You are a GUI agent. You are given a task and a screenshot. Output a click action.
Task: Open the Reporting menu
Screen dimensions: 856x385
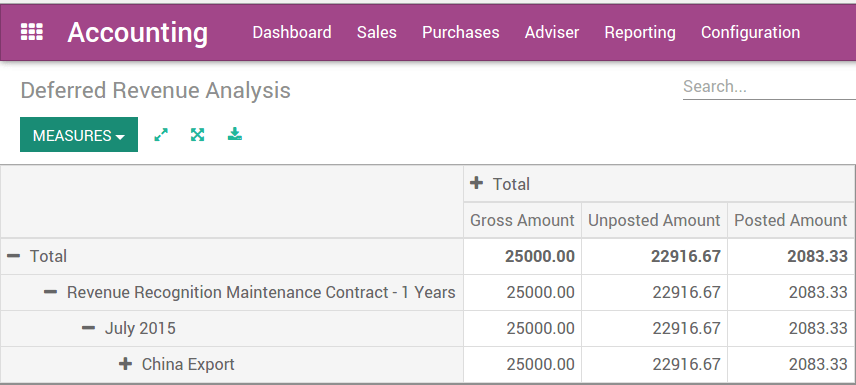640,32
